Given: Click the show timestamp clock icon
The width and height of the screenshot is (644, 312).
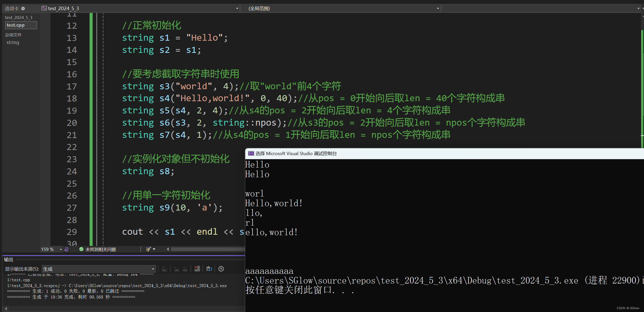Looking at the screenshot, I should [x=221, y=269].
